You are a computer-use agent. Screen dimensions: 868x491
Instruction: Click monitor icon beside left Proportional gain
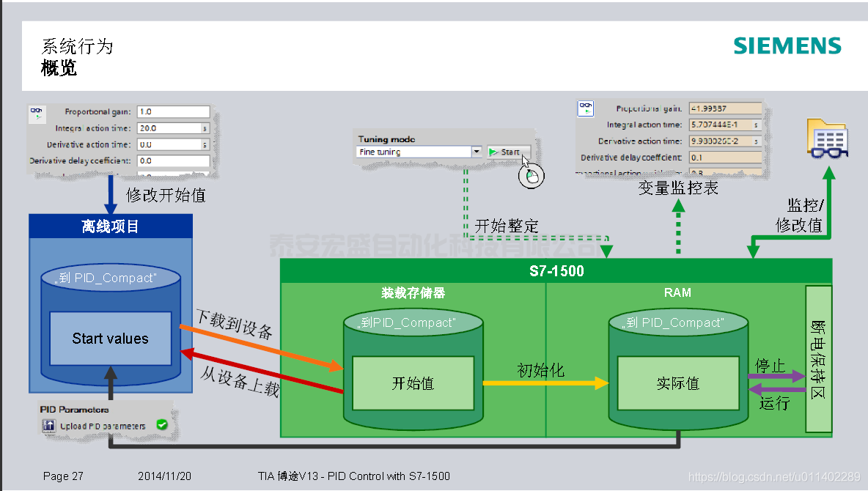click(x=36, y=114)
